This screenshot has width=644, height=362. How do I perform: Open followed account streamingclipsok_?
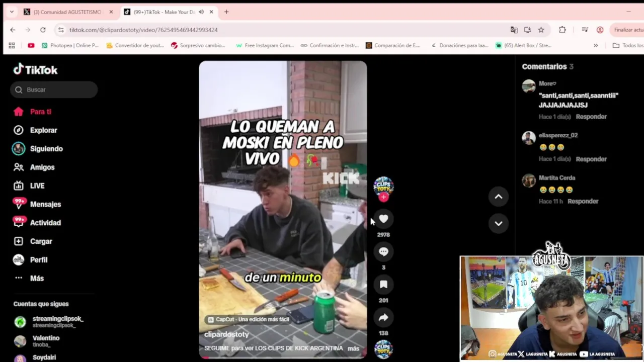(x=48, y=322)
